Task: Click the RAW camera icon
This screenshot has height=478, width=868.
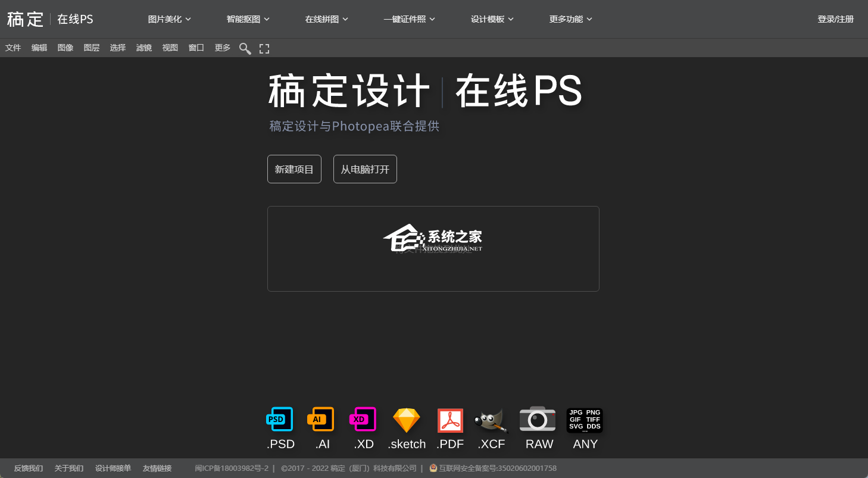Action: pos(538,419)
